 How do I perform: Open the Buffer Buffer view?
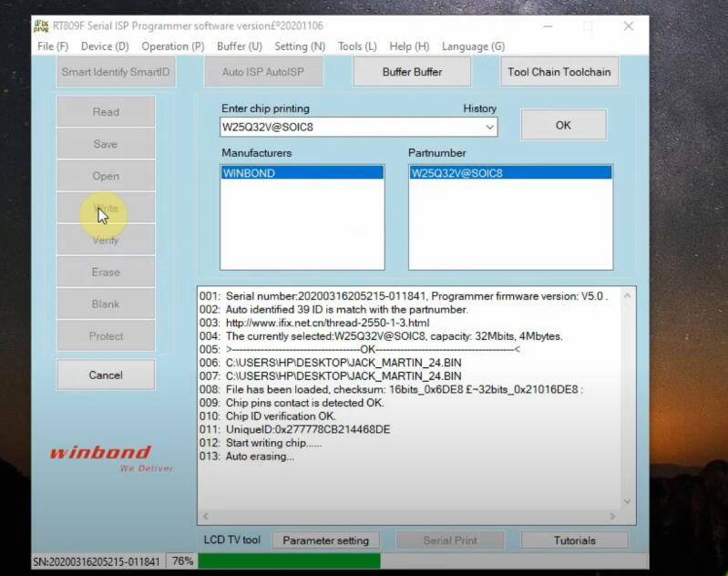[412, 72]
